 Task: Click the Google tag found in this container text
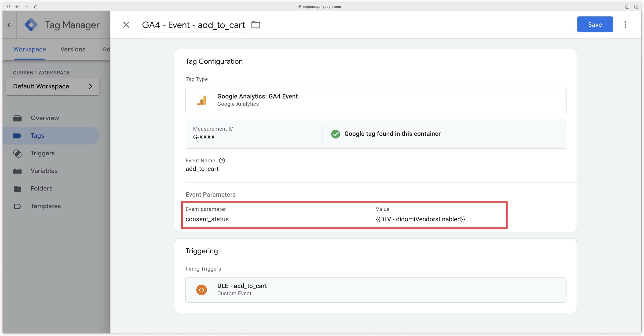(392, 134)
